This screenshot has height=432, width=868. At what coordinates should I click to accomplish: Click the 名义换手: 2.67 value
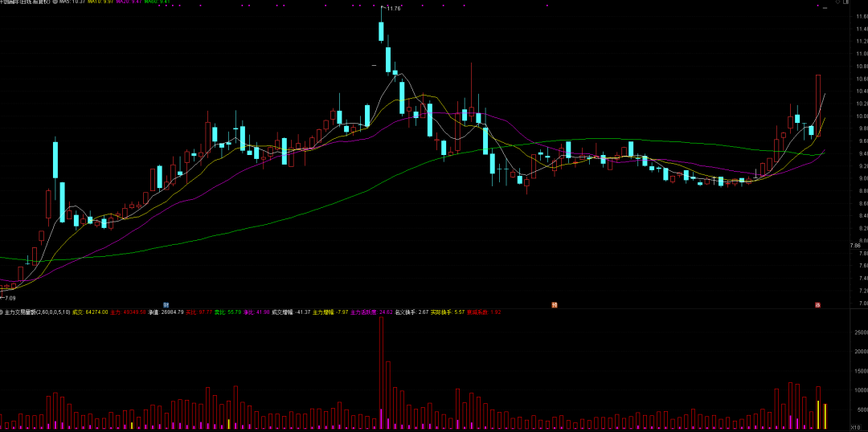412,312
